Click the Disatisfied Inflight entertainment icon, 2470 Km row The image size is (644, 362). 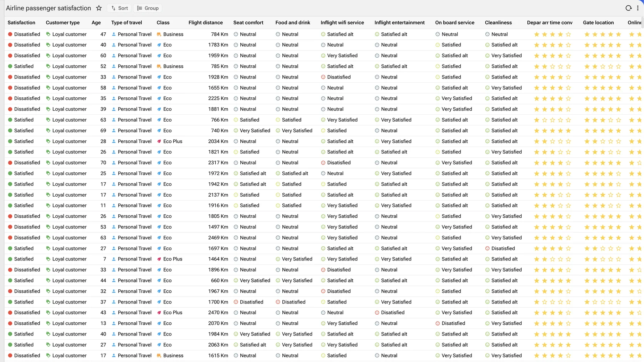[377, 313]
